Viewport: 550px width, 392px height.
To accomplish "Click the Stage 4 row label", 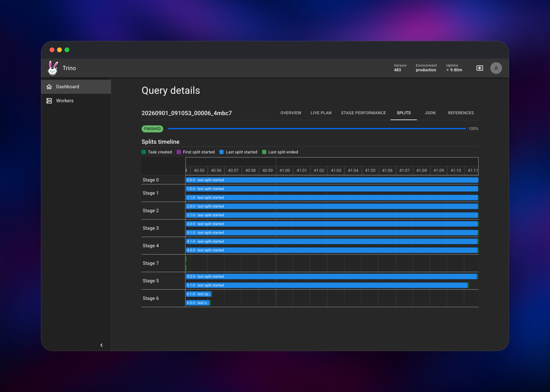I will tap(151, 246).
